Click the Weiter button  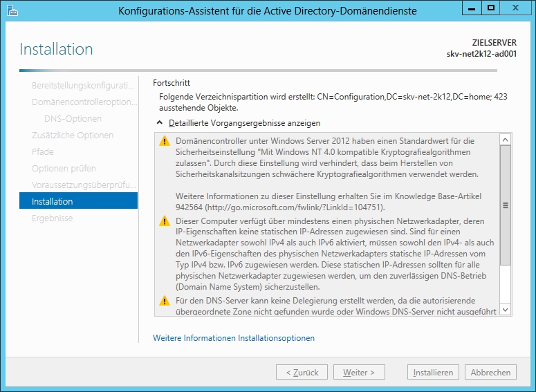pyautogui.click(x=359, y=372)
